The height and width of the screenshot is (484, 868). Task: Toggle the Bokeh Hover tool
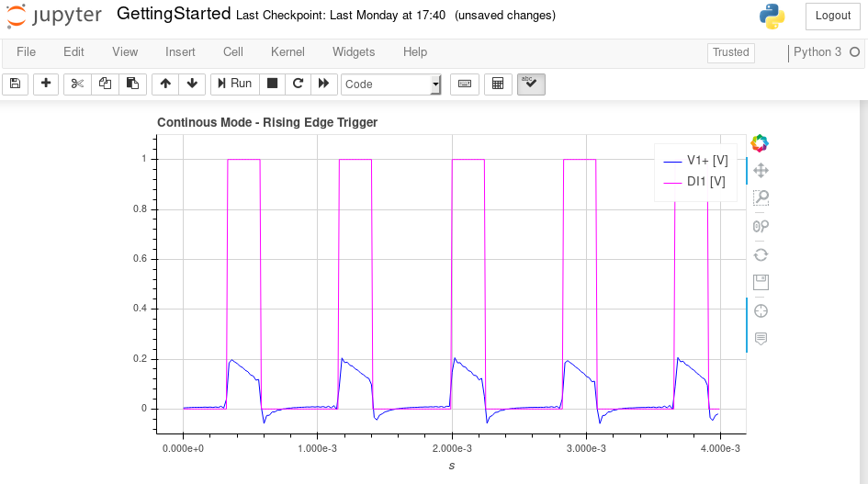[761, 339]
